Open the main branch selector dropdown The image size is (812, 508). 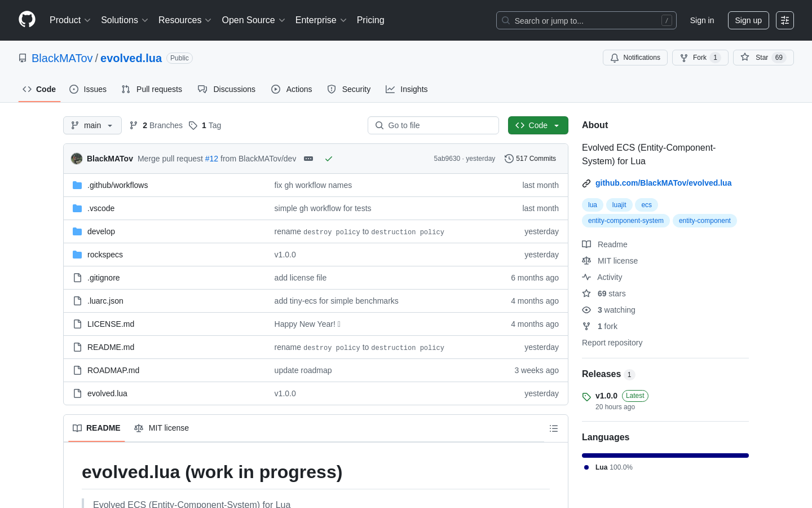pyautogui.click(x=92, y=125)
